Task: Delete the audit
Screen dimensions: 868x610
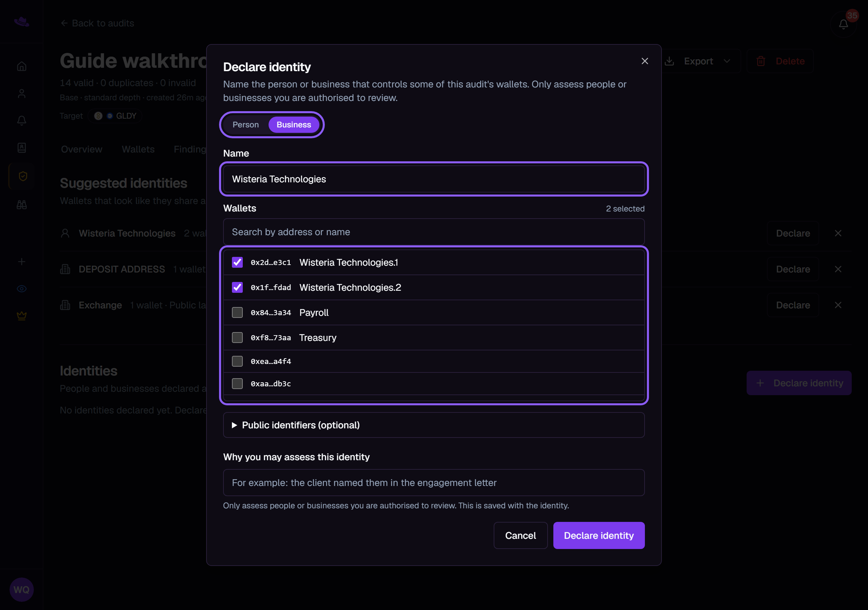Action: [780, 61]
